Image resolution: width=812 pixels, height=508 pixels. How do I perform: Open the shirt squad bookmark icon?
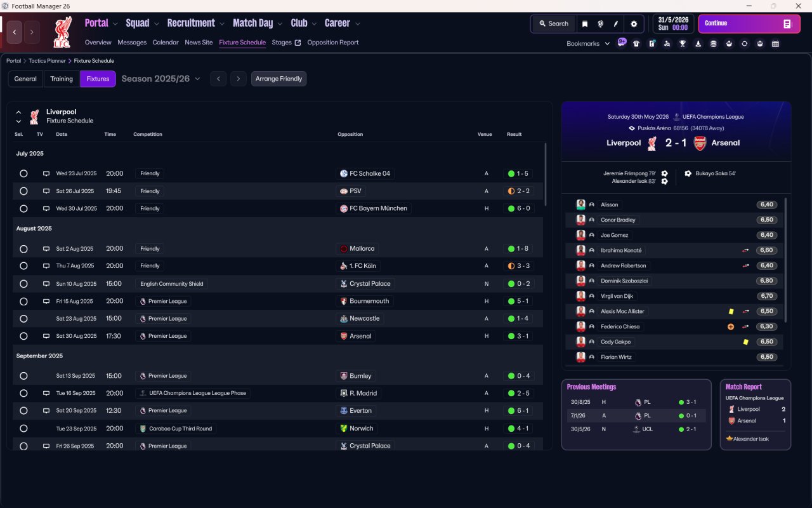[636, 44]
